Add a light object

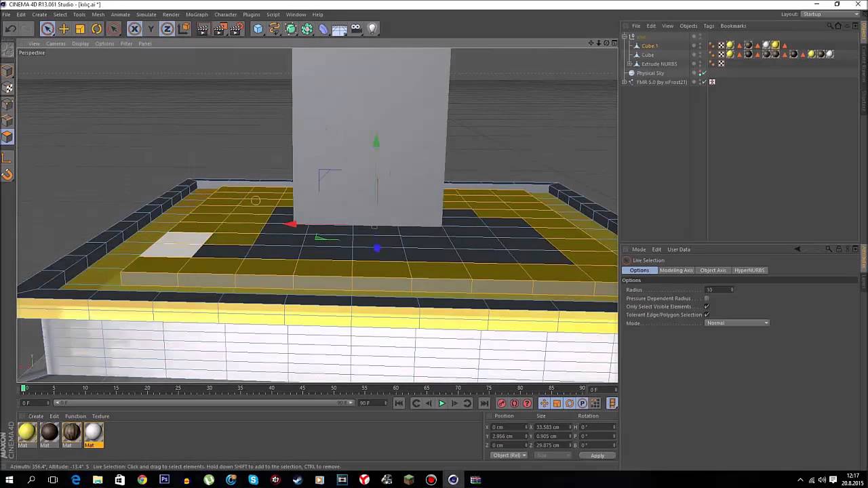(x=372, y=28)
